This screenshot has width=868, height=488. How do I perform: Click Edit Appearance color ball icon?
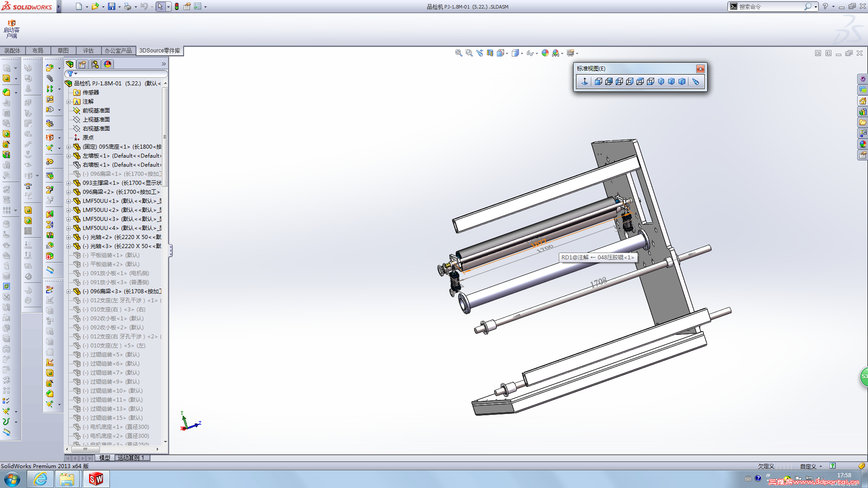pyautogui.click(x=545, y=53)
